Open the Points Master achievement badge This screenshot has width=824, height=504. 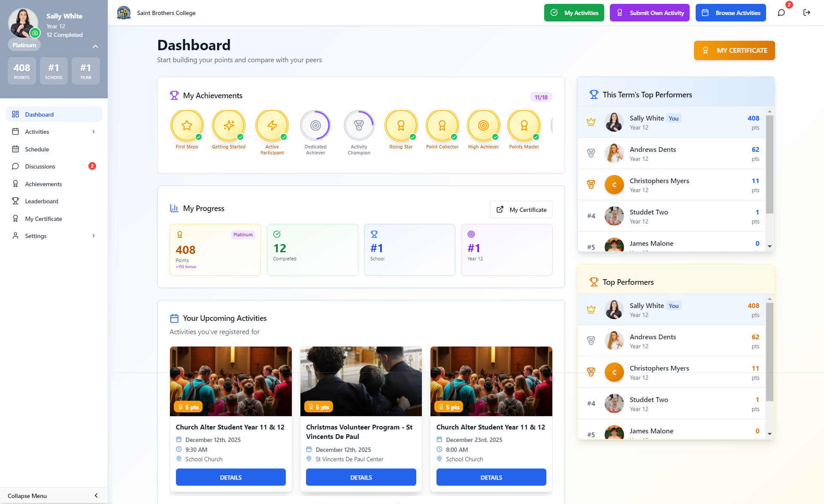(x=524, y=130)
